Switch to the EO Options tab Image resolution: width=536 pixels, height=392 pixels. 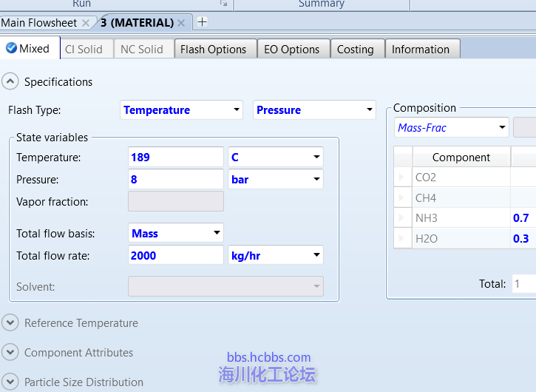coord(291,50)
